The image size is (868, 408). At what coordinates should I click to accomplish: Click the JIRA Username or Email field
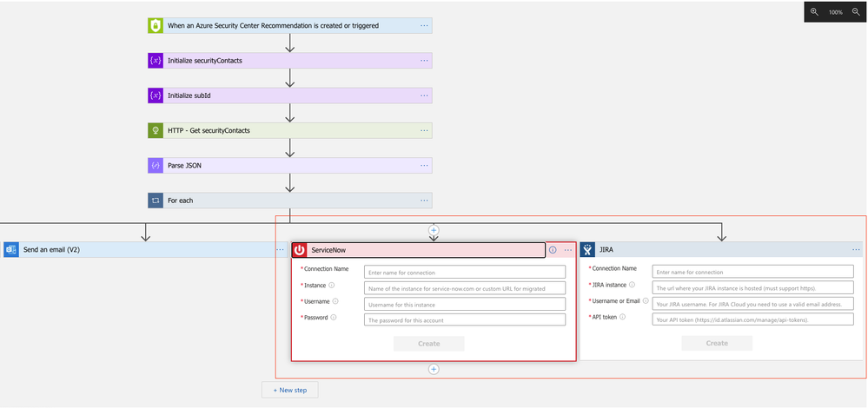pyautogui.click(x=752, y=304)
